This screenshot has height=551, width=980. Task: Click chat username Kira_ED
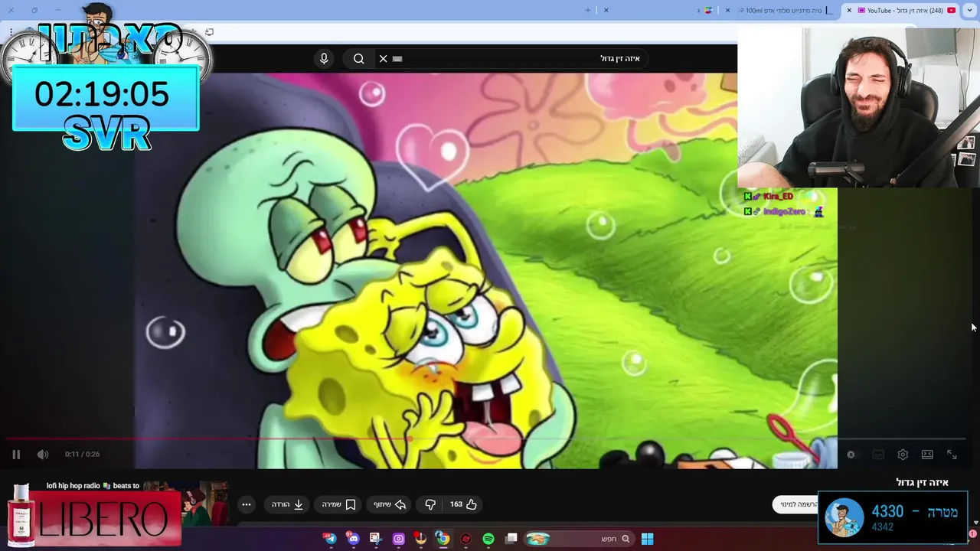778,197
